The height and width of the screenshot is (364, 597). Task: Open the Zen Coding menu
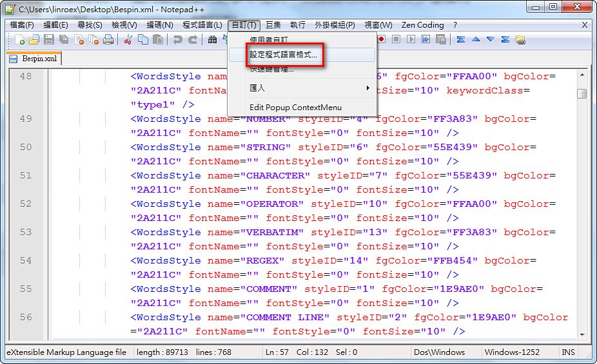tap(423, 25)
